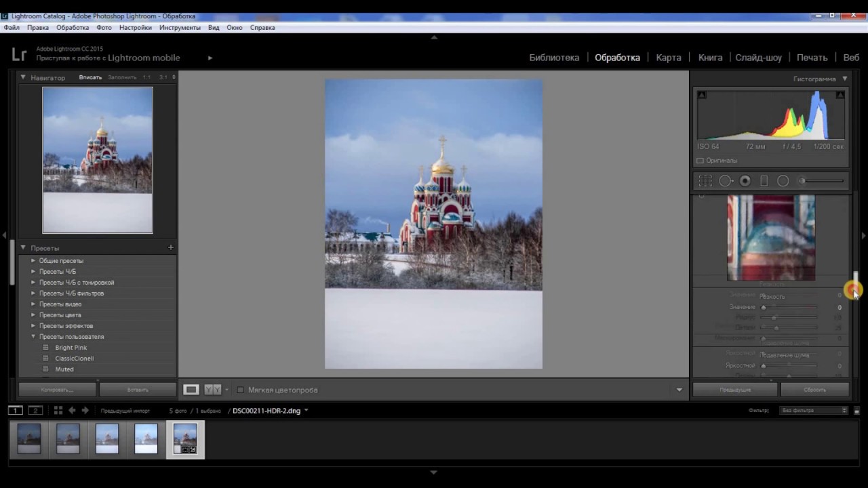Expand Пресеты видео folder

point(33,304)
